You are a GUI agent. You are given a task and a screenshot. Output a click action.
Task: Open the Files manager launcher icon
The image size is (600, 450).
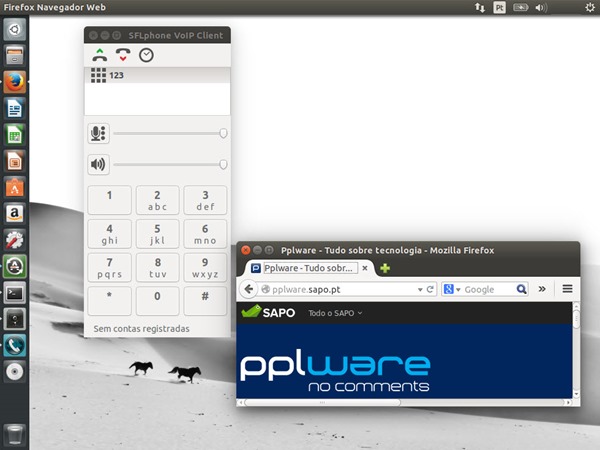click(15, 55)
